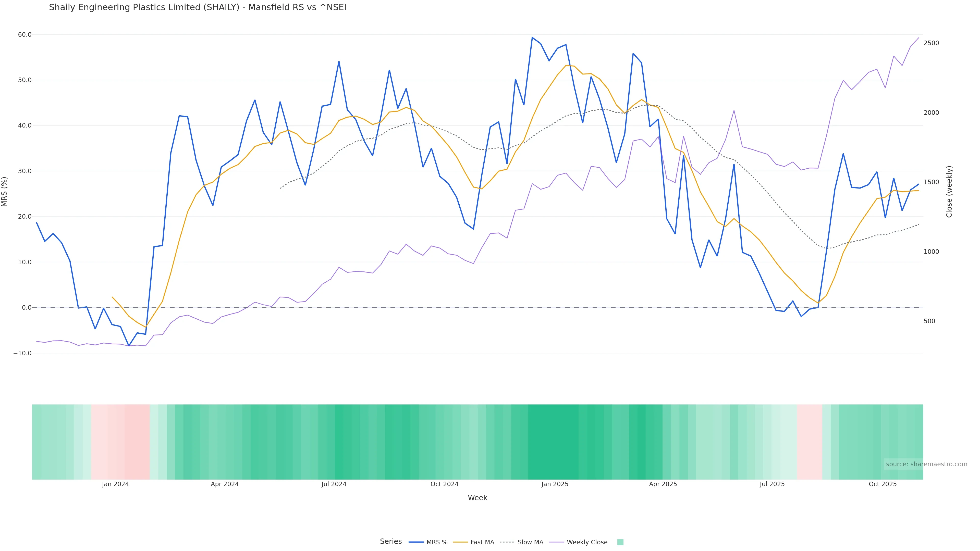This screenshot has height=551, width=980.
Task: Click the MRS (%) y-axis title
Action: 5,192
